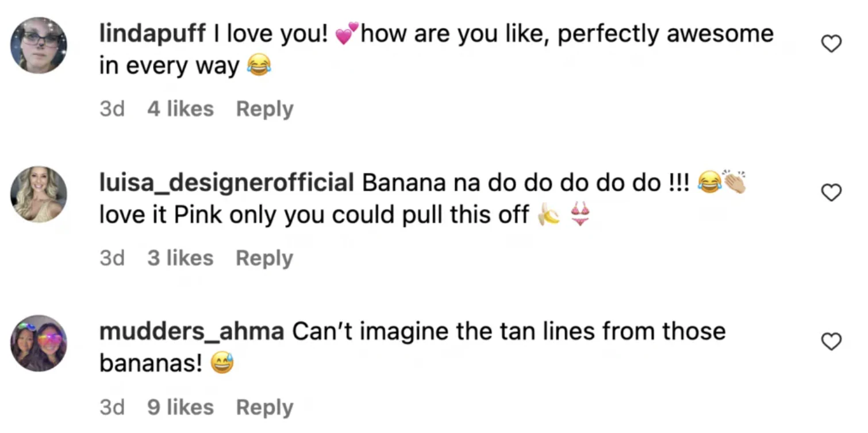The height and width of the screenshot is (433, 868).
Task: Like luisa_designerofficial's comment with the heart
Action: pyautogui.click(x=831, y=193)
